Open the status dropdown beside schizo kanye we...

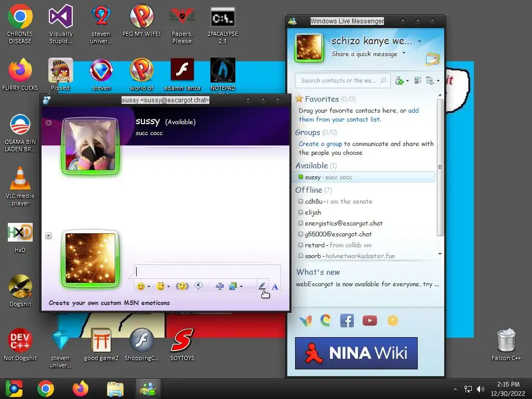[x=419, y=41]
